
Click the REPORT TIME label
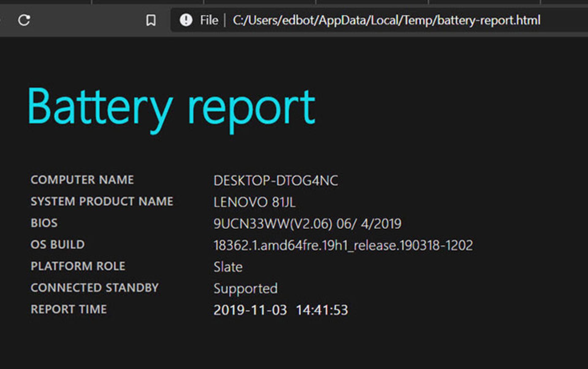(69, 309)
